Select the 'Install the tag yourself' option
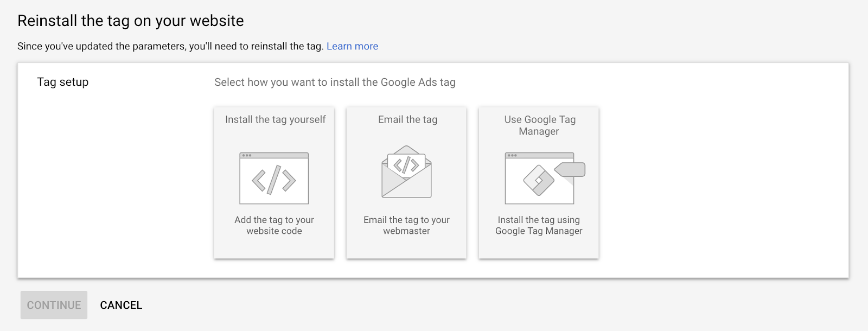 pos(275,119)
